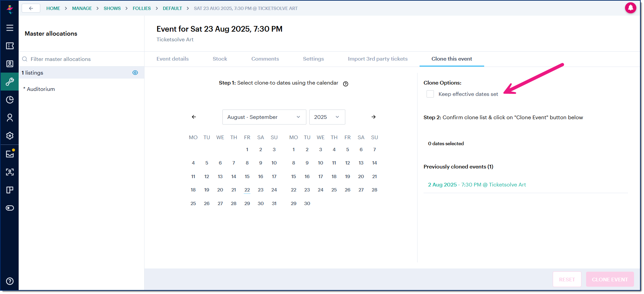
Task: Click the '0 dates selected' text
Action: [x=446, y=144]
